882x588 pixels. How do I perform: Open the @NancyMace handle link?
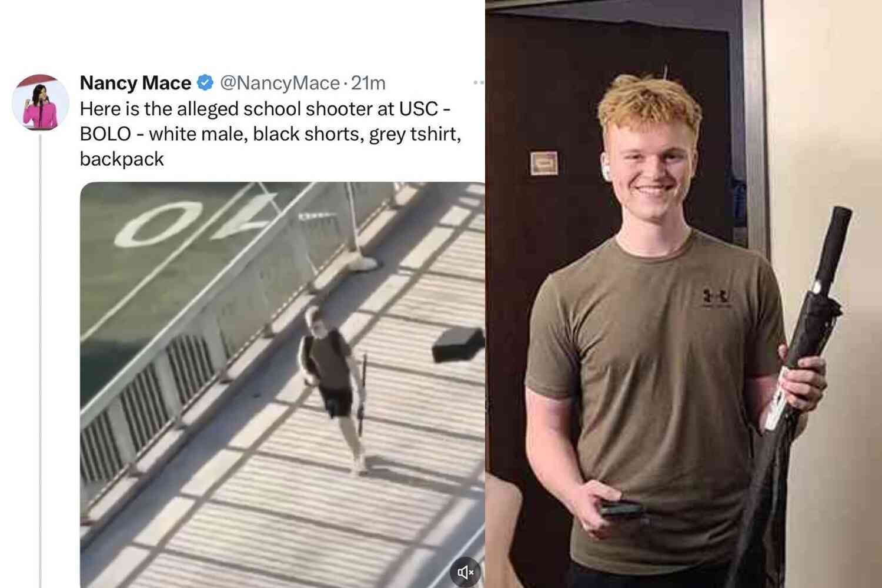[x=279, y=83]
